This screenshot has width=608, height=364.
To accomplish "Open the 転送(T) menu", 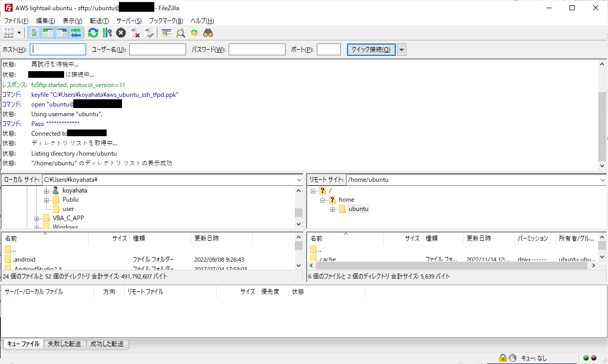I will pyautogui.click(x=99, y=21).
